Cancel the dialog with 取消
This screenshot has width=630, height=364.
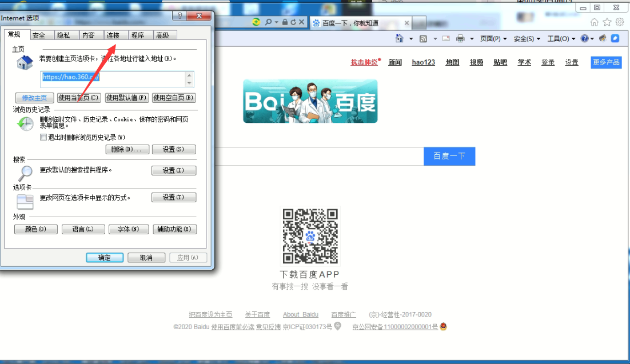[146, 258]
